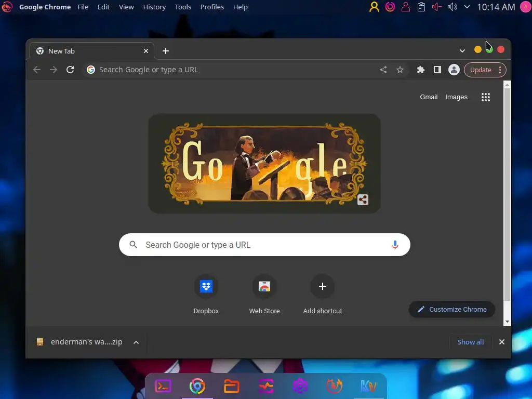This screenshot has width=532, height=399.
Task: Open the Profiles menu
Action: [212, 7]
